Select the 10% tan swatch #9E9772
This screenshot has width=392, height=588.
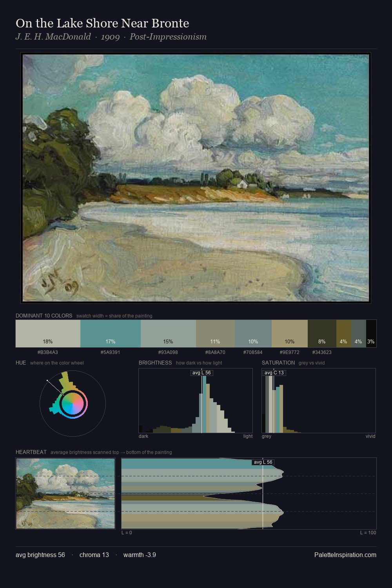(290, 334)
